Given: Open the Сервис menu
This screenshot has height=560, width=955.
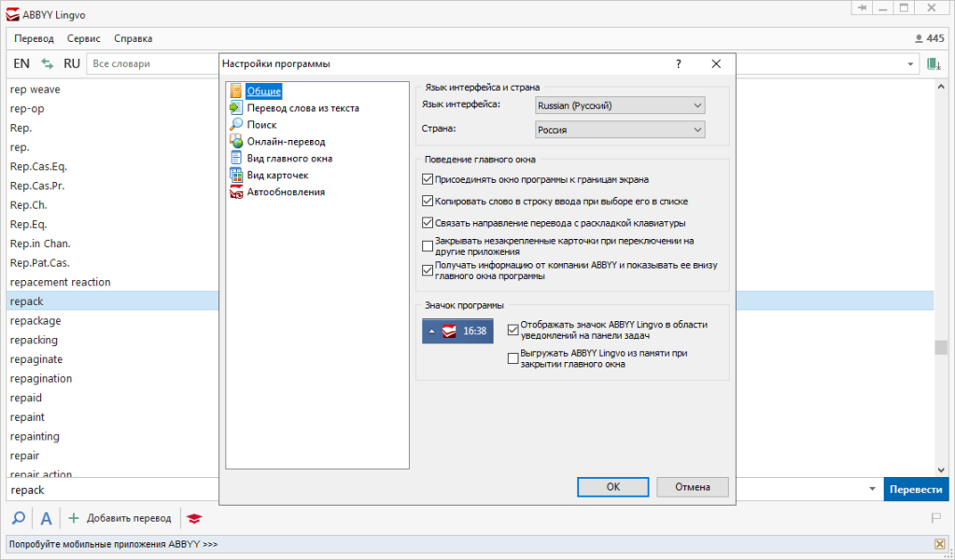Looking at the screenshot, I should pyautogui.click(x=83, y=38).
